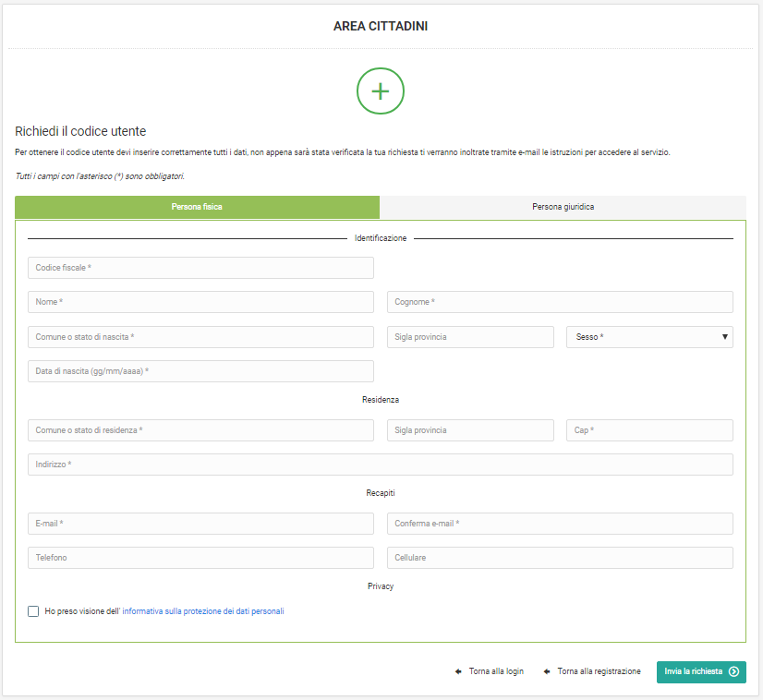The height and width of the screenshot is (700, 763).
Task: Switch to the Persona fisica tab
Action: [197, 207]
